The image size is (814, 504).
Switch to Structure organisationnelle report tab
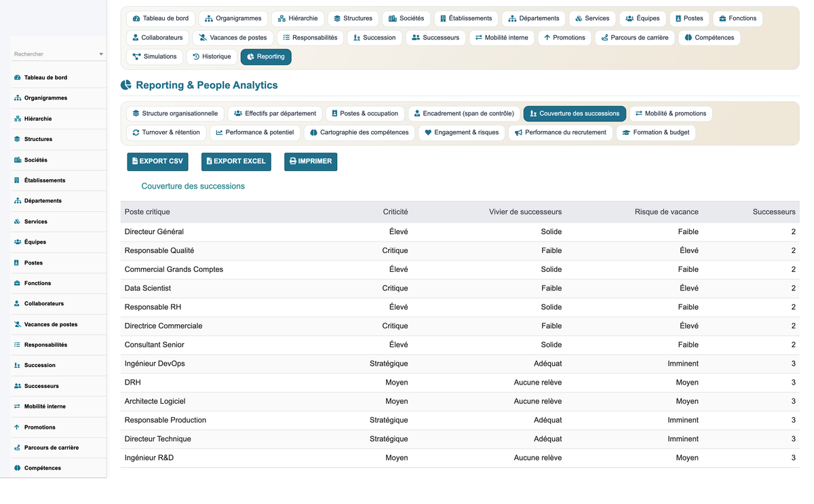point(175,114)
